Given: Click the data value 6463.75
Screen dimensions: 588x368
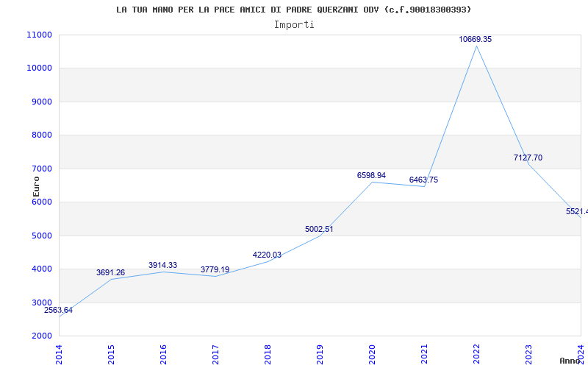Looking at the screenshot, I should pyautogui.click(x=423, y=180).
